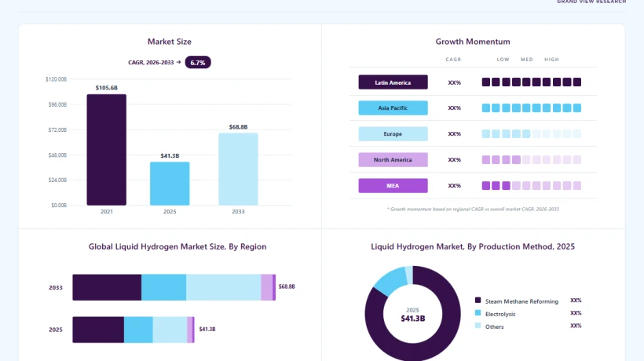The height and width of the screenshot is (361, 644).
Task: Click the Latin America momentum squares row
Action: (x=532, y=82)
